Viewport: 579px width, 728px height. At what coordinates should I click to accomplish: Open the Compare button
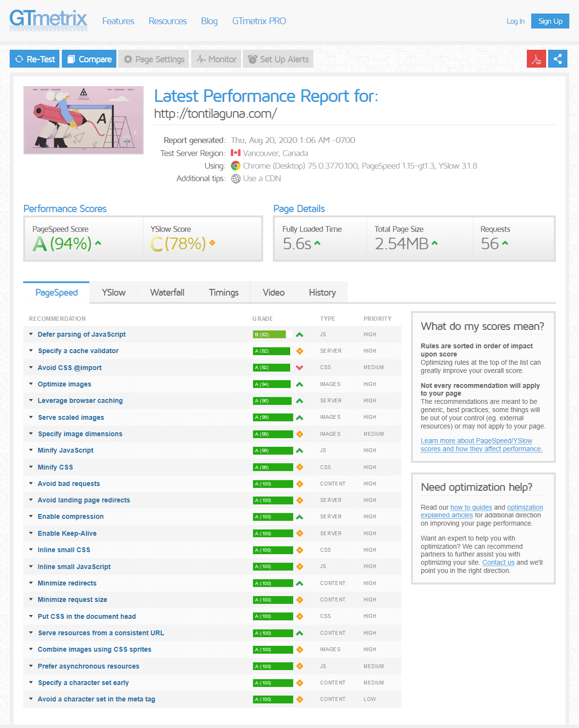pyautogui.click(x=89, y=59)
